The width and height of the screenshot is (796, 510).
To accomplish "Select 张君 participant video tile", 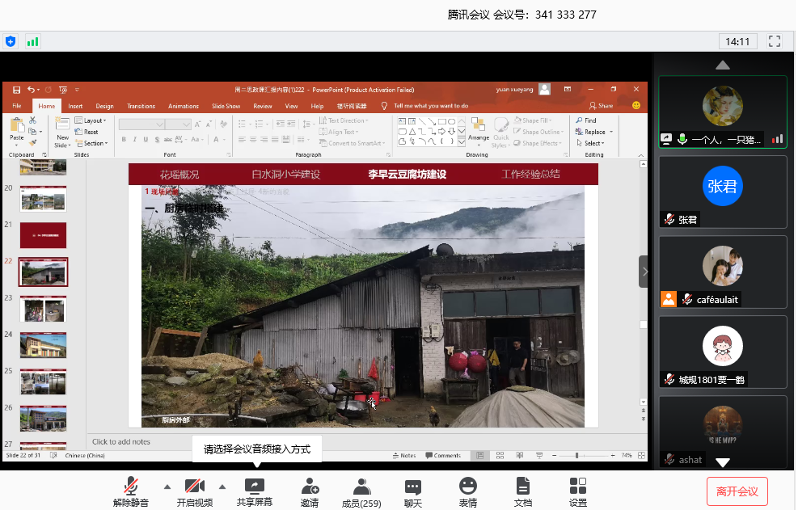I will 722,191.
